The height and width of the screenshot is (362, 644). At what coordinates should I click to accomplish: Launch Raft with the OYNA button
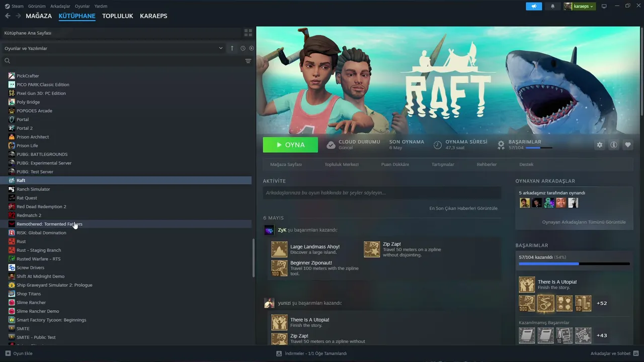tap(290, 145)
